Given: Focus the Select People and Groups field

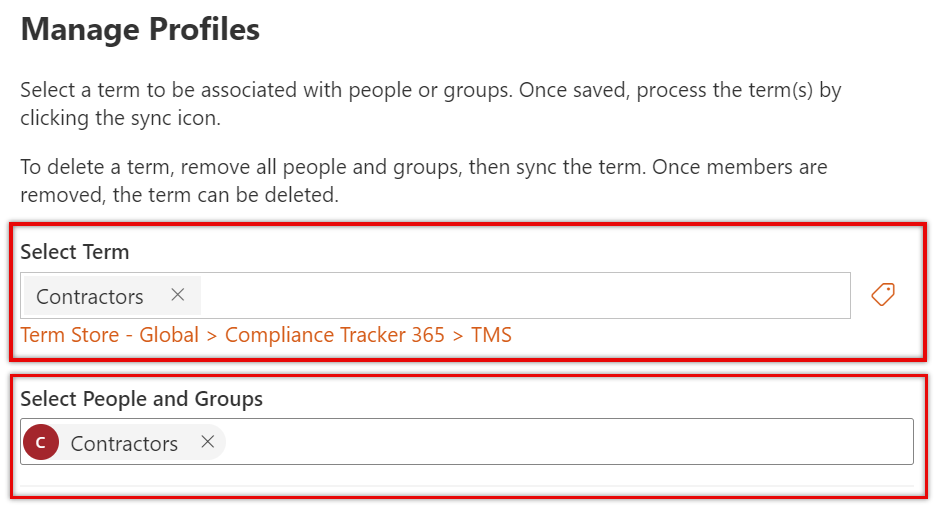Looking at the screenshot, I should (467, 442).
